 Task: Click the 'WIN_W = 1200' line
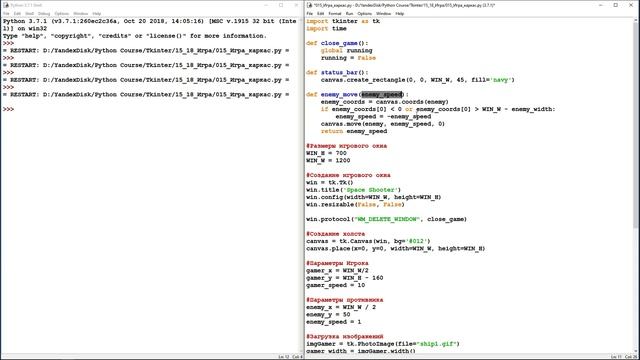[x=328, y=161]
